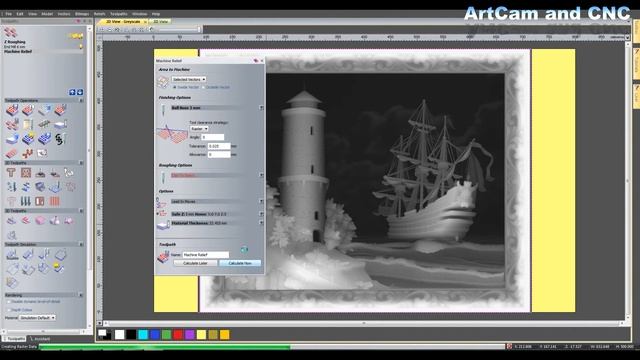Switch to the Assistant panel tab
The width and height of the screenshot is (640, 360).
point(41,339)
